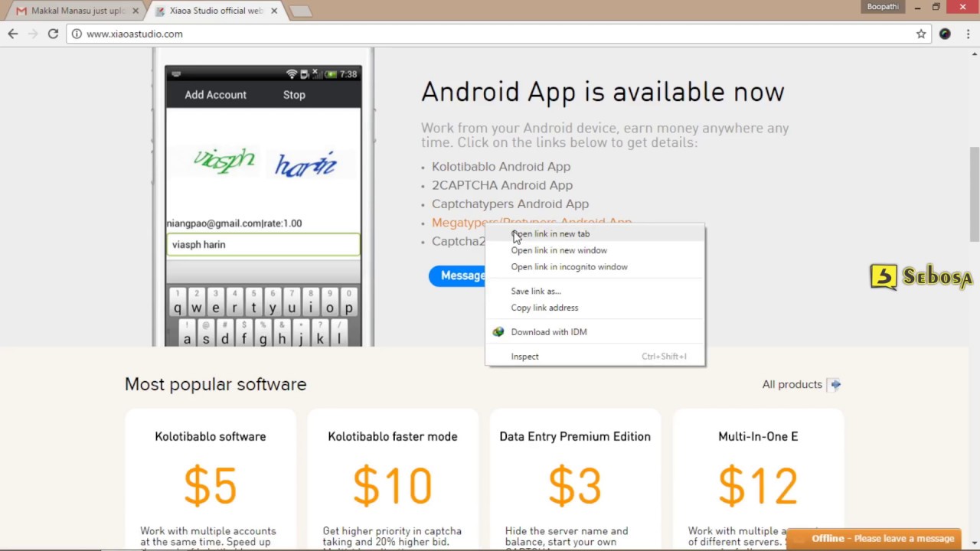Viewport: 980px width, 551px height.
Task: Click arrow icon next to All products
Action: (x=835, y=385)
